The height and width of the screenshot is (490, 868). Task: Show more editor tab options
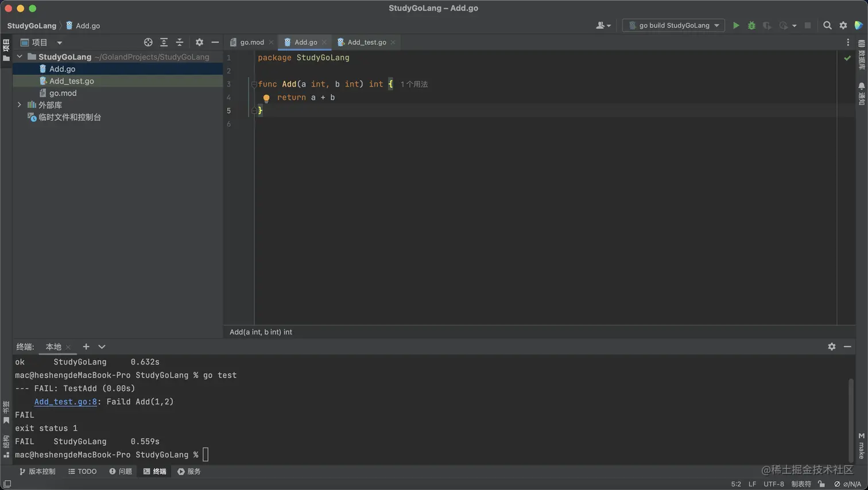[x=848, y=42]
